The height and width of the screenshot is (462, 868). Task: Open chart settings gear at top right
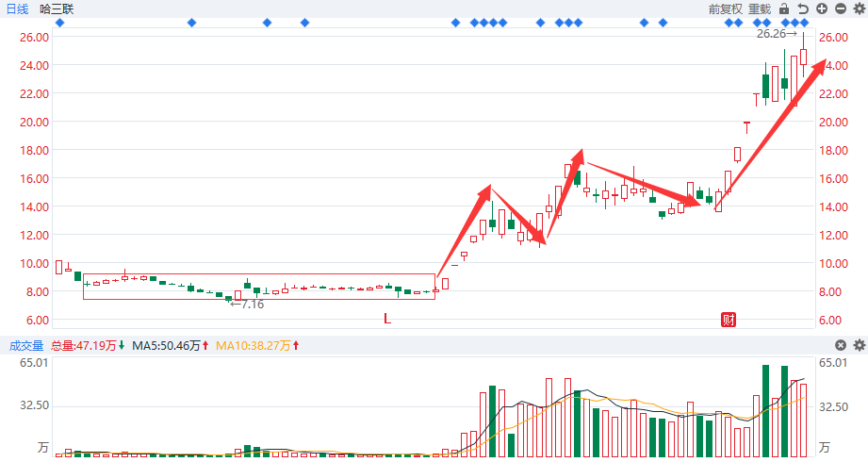(x=858, y=8)
